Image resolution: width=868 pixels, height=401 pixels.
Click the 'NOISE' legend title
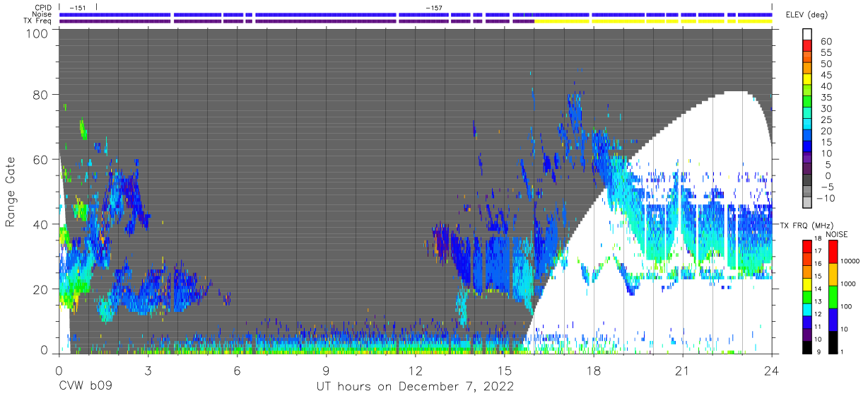click(x=836, y=234)
